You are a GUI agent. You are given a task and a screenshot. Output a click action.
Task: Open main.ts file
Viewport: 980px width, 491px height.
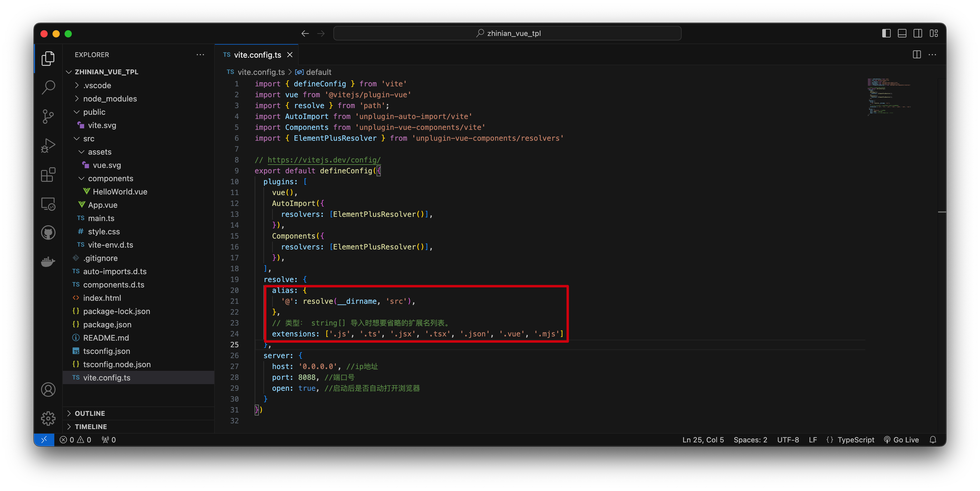point(138,218)
